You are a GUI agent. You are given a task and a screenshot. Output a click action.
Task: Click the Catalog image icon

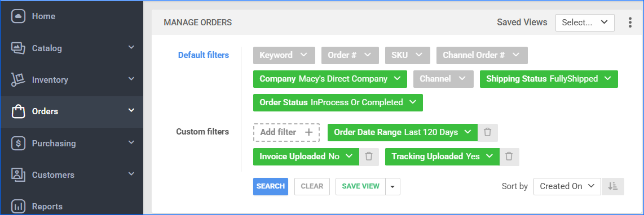18,48
